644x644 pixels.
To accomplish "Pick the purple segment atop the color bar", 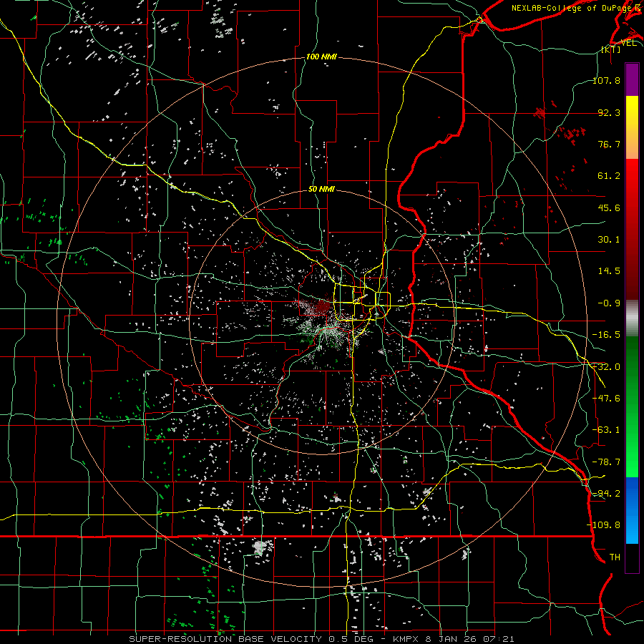I will 632,79.
